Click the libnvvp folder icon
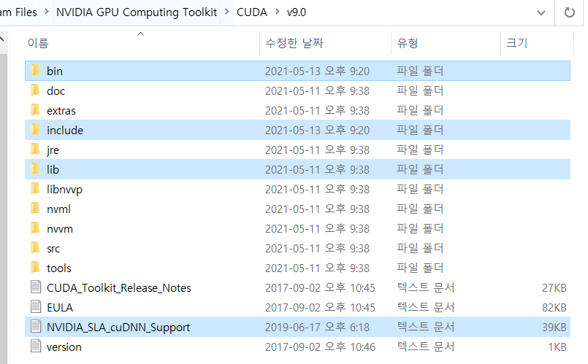 [35, 189]
